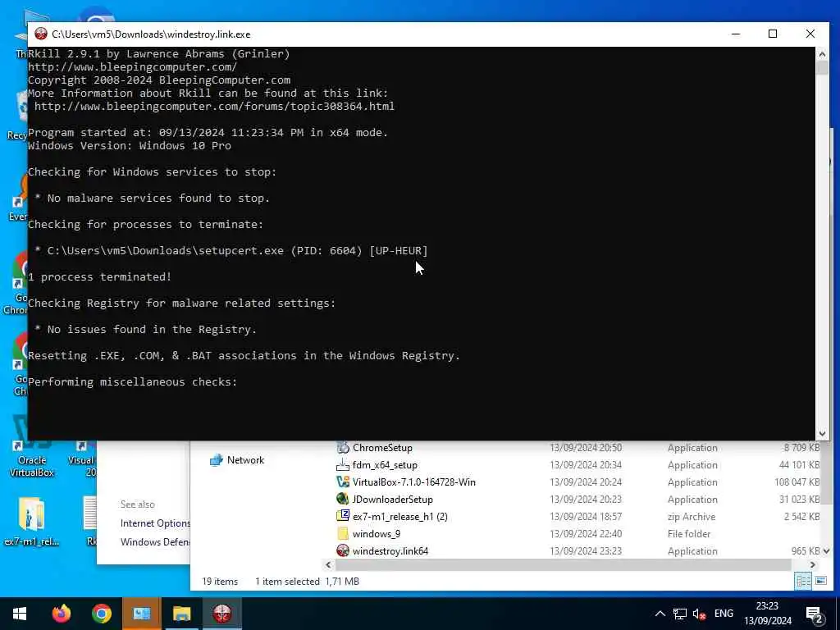This screenshot has height=630, width=840.
Task: Click the 19 items status text
Action: click(x=220, y=582)
